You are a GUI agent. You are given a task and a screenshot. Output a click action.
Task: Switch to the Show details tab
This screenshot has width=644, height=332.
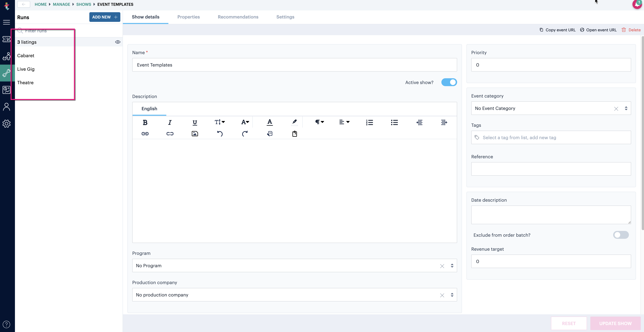[146, 17]
